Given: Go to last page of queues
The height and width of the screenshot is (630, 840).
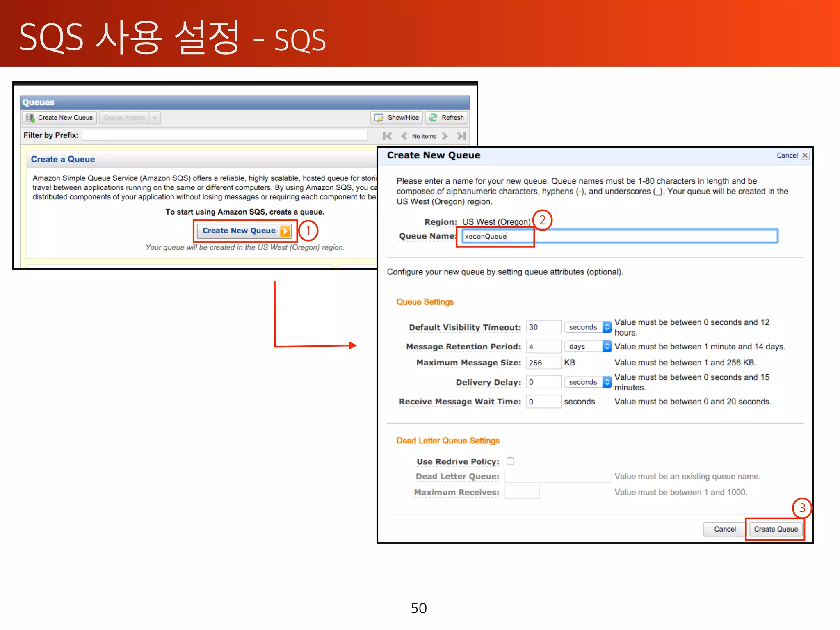Looking at the screenshot, I should 461,136.
